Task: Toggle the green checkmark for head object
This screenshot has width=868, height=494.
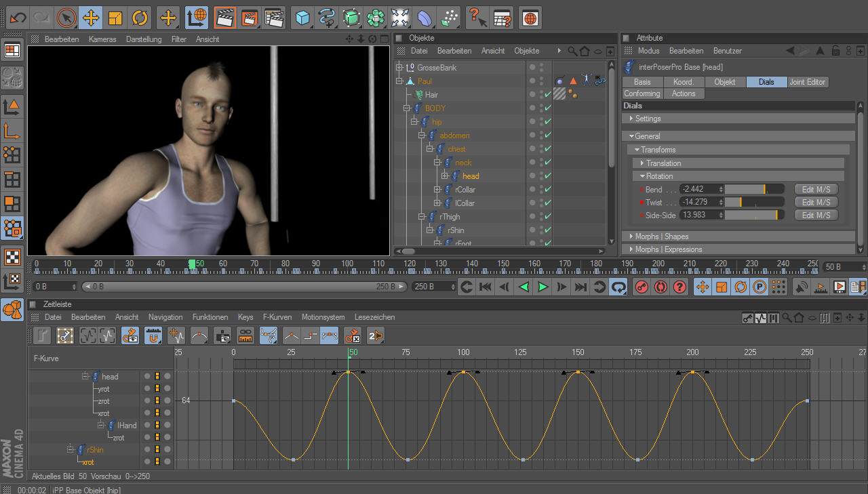Action: pyautogui.click(x=548, y=176)
